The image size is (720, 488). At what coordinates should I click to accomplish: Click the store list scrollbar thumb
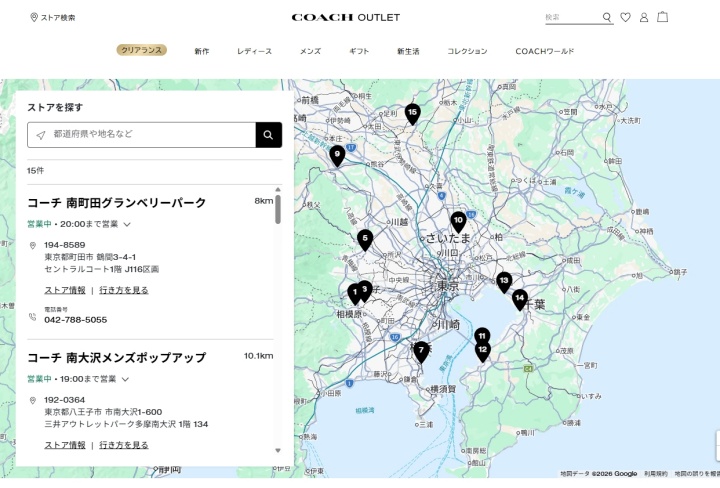click(x=278, y=209)
